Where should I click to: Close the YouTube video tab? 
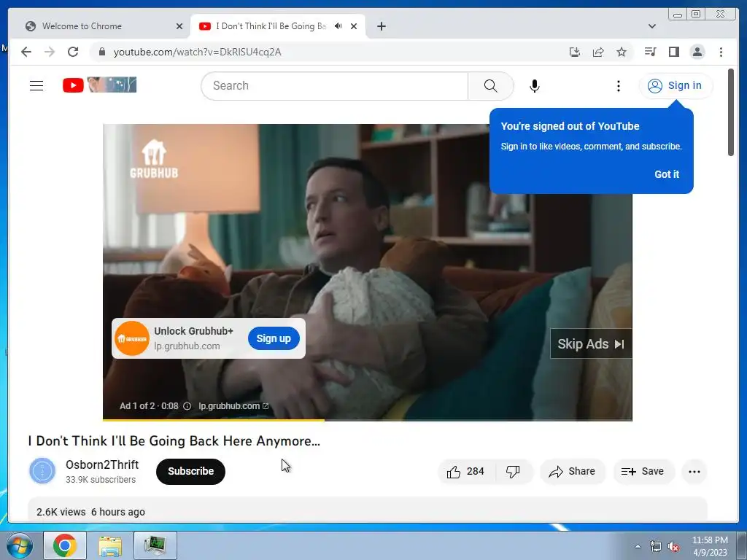tap(354, 26)
